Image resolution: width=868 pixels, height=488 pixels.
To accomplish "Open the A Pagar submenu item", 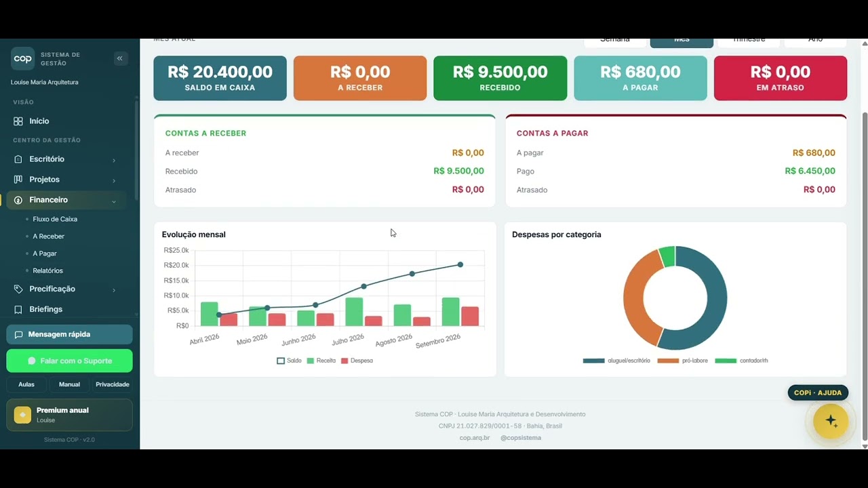I will coord(45,253).
